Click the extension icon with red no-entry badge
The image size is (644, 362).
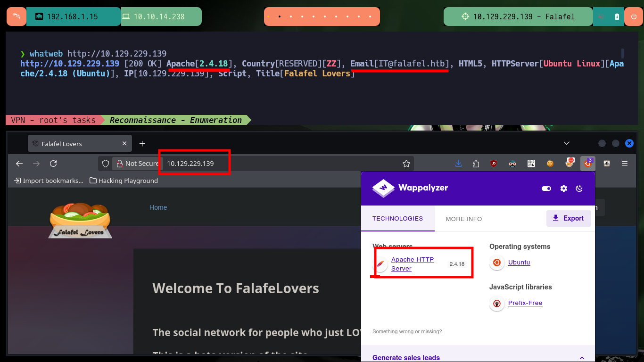pos(570,163)
